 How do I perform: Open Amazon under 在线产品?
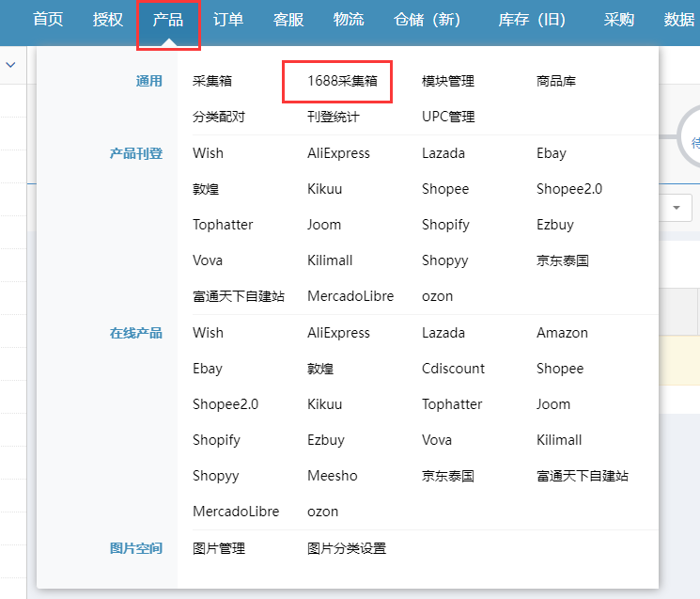pyautogui.click(x=562, y=333)
